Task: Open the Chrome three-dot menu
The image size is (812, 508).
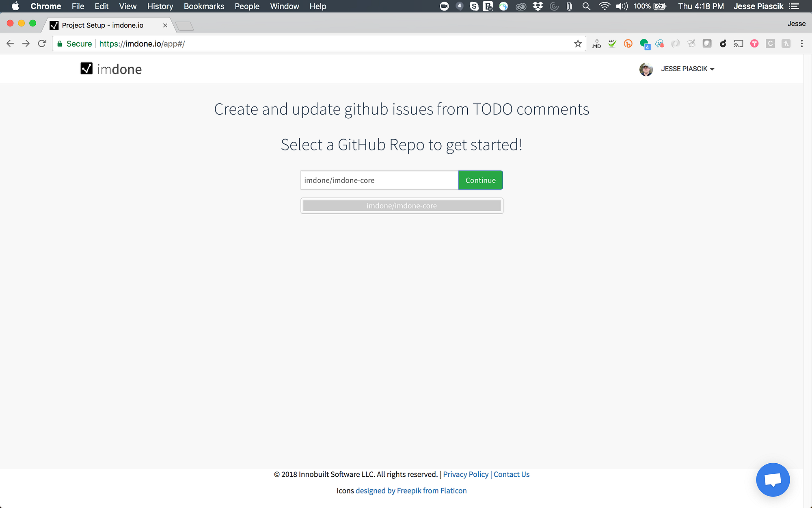Action: click(801, 43)
